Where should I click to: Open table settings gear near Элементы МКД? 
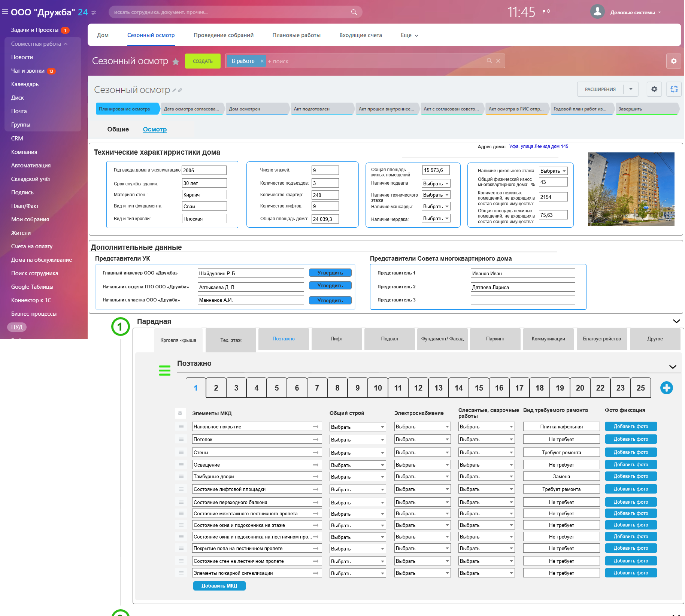pyautogui.click(x=180, y=413)
